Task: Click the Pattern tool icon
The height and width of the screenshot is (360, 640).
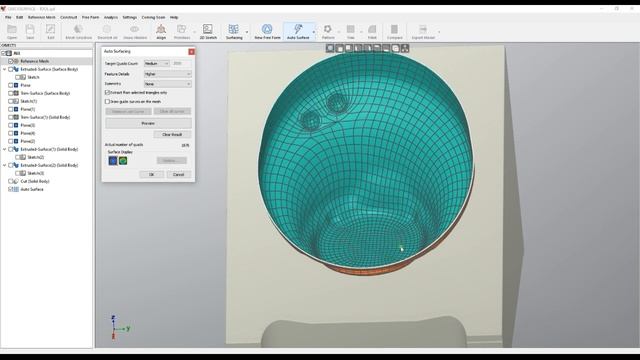Action: pyautogui.click(x=327, y=29)
